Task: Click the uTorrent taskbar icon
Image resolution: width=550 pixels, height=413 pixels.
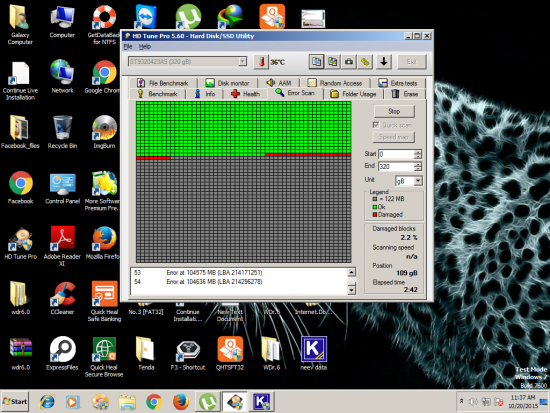Action: click(208, 401)
